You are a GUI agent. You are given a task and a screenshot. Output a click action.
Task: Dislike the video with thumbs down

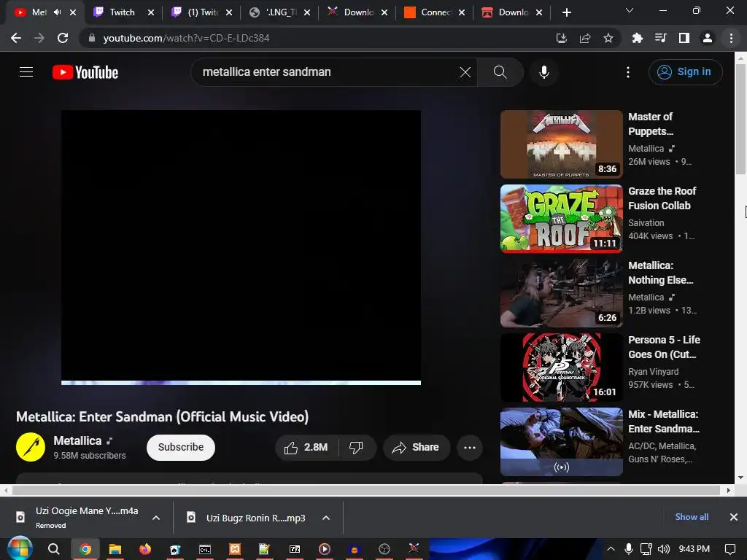tap(356, 447)
